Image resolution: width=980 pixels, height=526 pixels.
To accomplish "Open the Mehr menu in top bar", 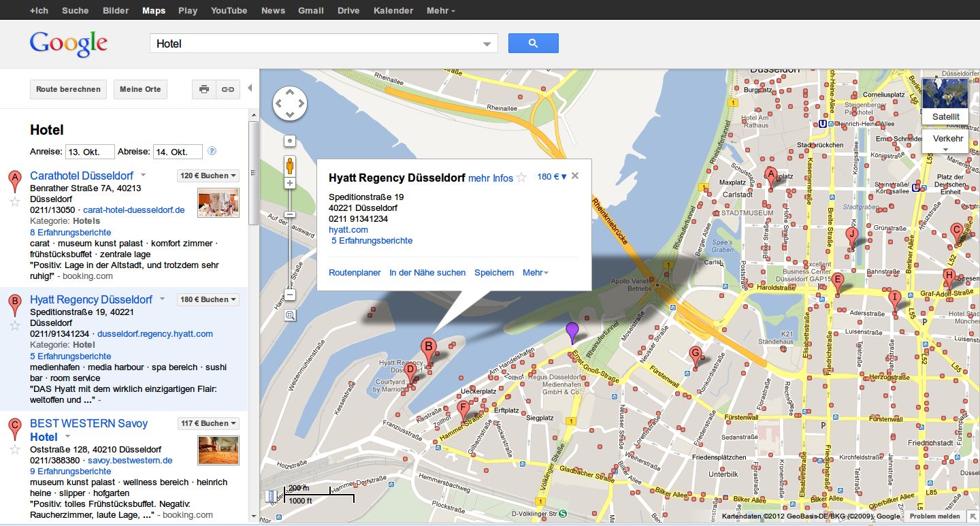I will [441, 10].
